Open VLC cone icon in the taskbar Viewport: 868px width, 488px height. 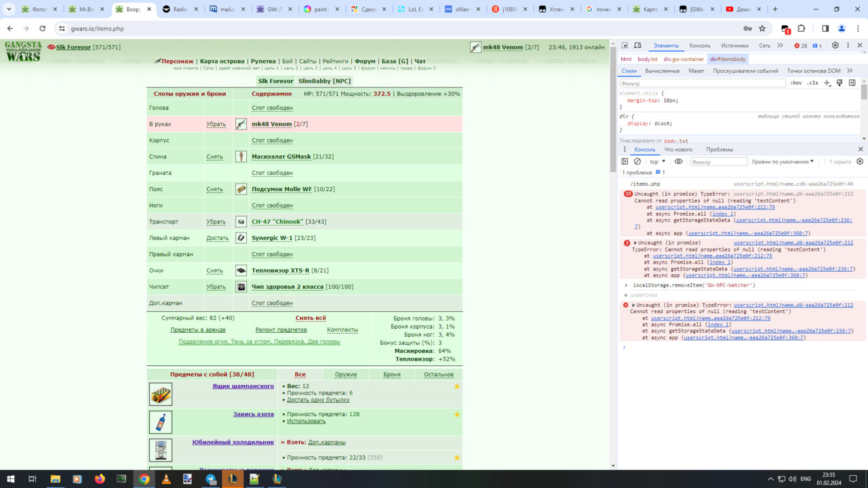pos(166,479)
